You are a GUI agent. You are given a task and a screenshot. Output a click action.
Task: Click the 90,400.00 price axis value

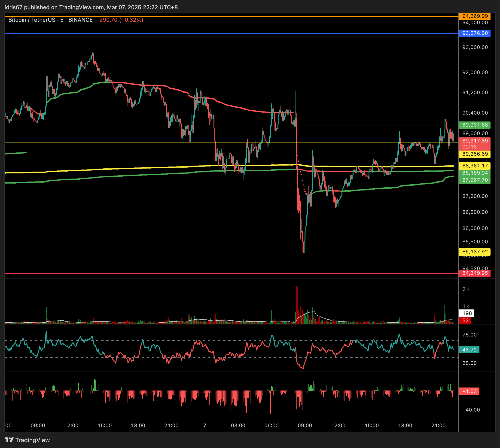coord(475,113)
